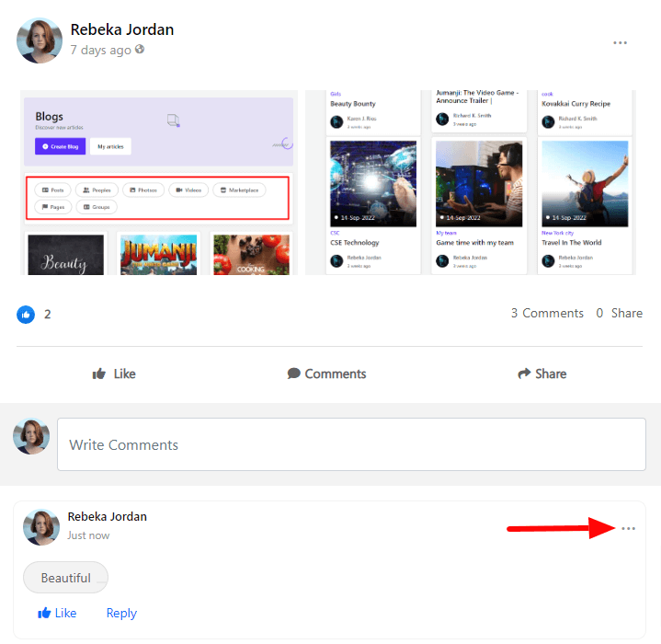Open the right blog grid screenshot image

click(x=469, y=182)
